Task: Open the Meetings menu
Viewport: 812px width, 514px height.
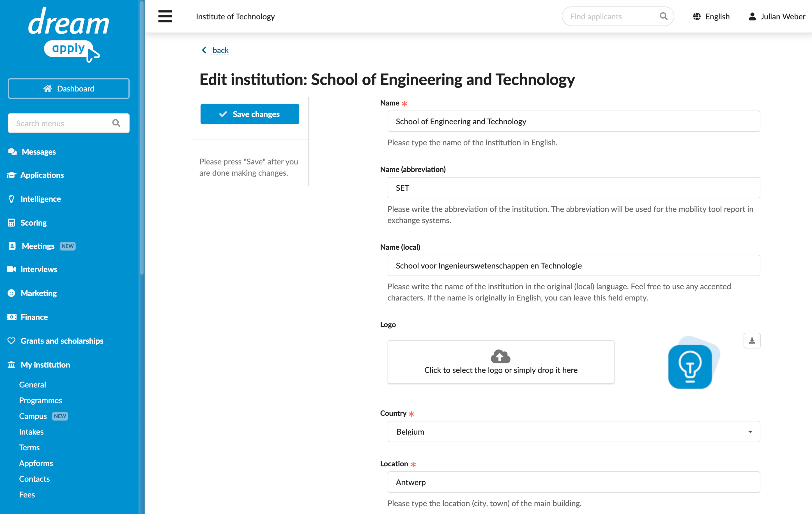Action: click(x=38, y=246)
